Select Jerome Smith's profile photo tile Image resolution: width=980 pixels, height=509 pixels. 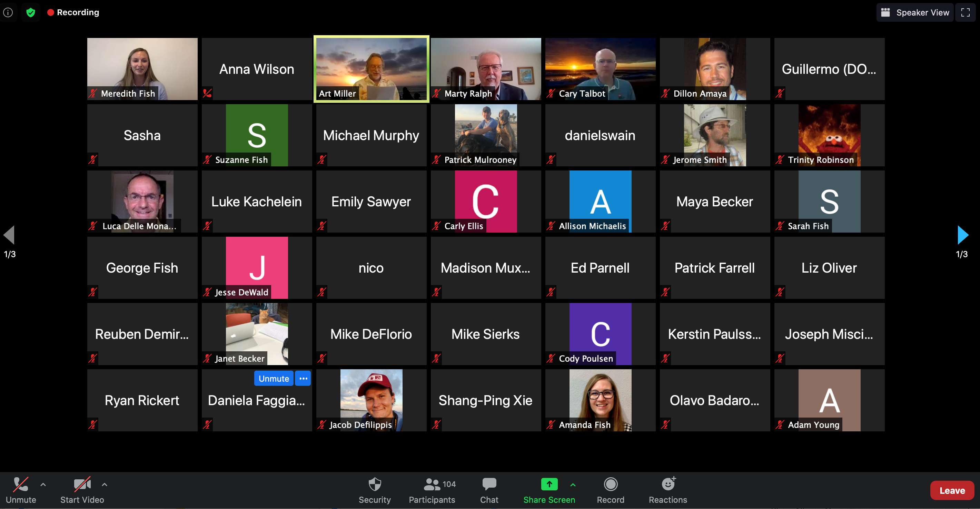tap(715, 135)
